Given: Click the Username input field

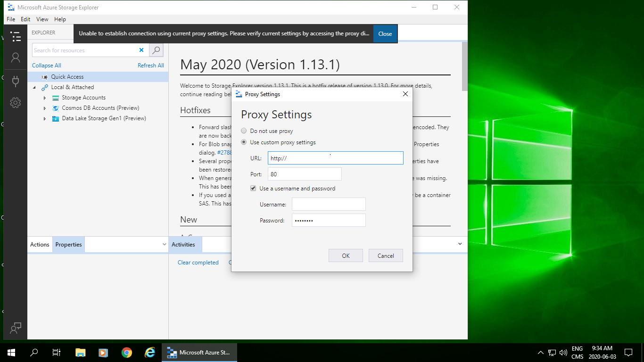Looking at the screenshot, I should pyautogui.click(x=329, y=204).
